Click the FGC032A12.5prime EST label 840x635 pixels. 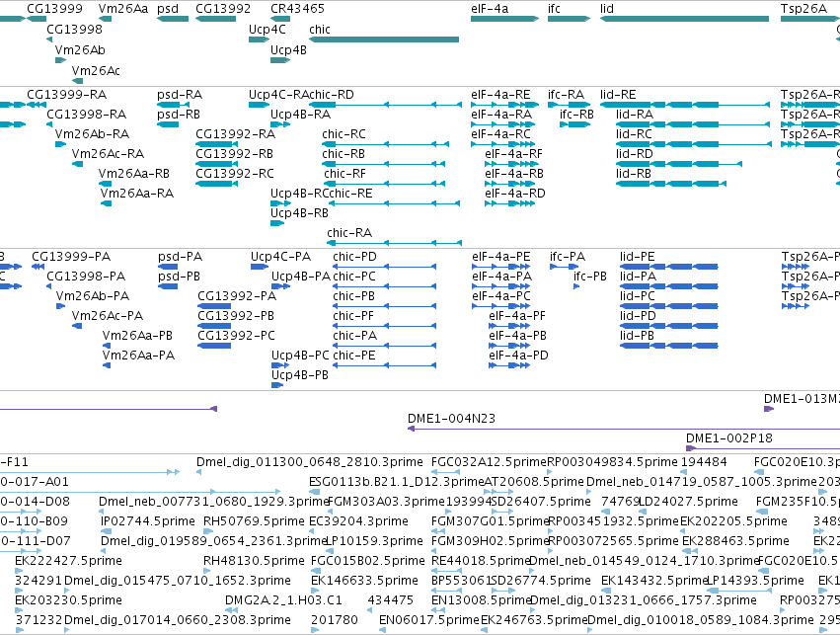coord(490,462)
